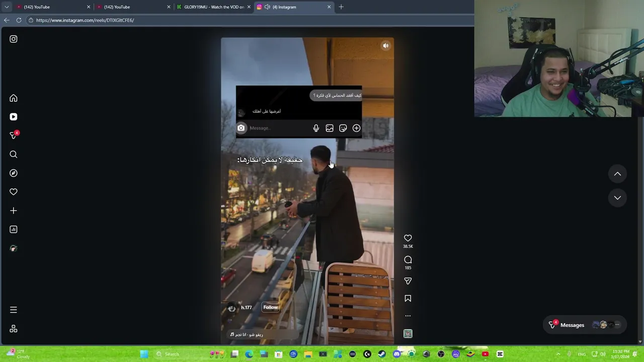Go to the previous reel with the up chevron
Image resolution: width=644 pixels, height=362 pixels.
click(x=617, y=174)
